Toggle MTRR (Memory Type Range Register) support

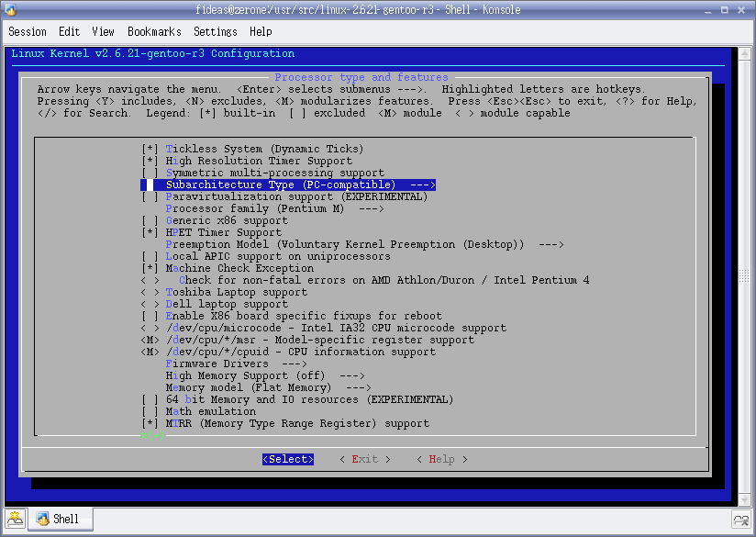pyautogui.click(x=285, y=423)
